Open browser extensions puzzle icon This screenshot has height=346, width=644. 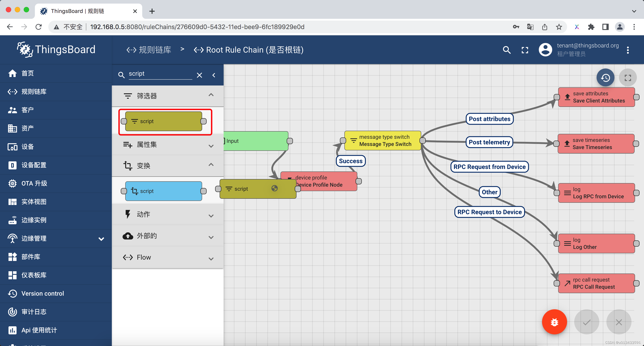coord(591,27)
